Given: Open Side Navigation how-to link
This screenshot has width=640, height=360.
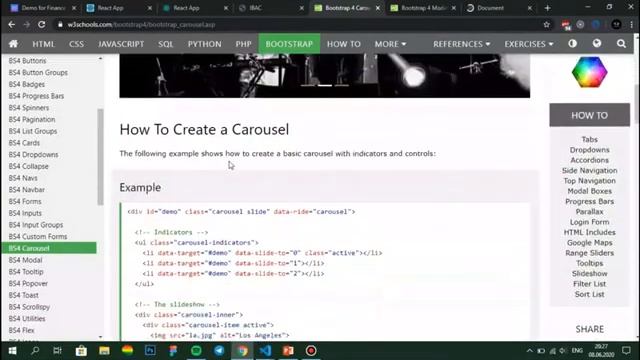Looking at the screenshot, I should pos(589,171).
